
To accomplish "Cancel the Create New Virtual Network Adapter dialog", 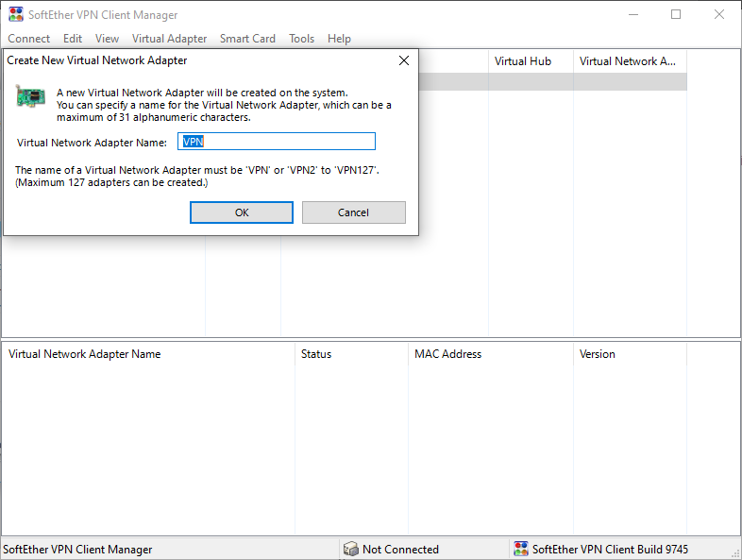I will pyautogui.click(x=353, y=212).
